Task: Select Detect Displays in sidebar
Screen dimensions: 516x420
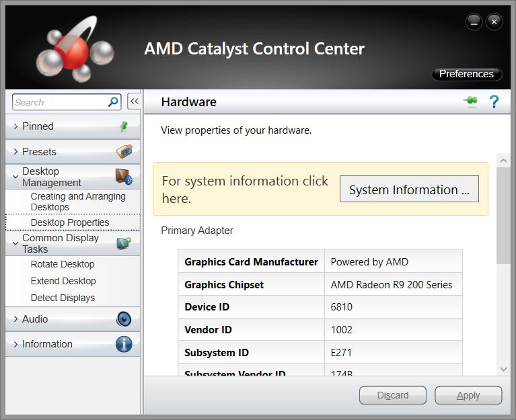Action: click(63, 298)
